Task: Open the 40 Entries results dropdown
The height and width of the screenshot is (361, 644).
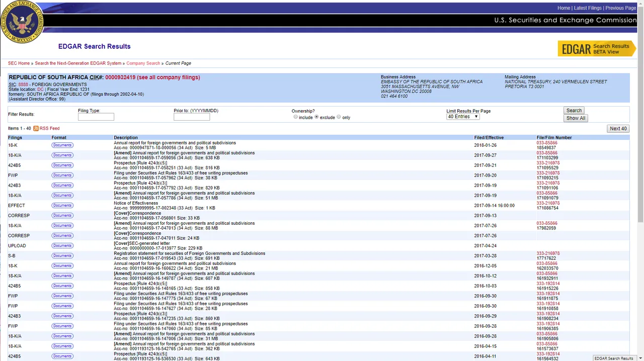Action: click(x=463, y=117)
